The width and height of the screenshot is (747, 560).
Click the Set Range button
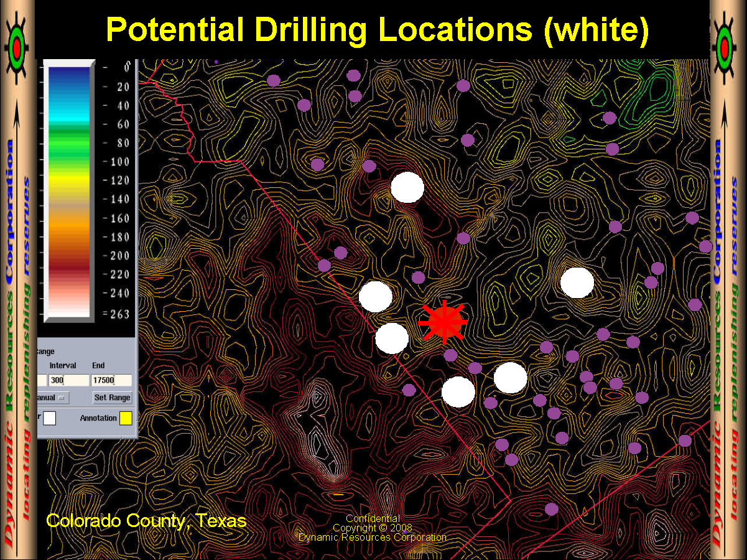(113, 398)
